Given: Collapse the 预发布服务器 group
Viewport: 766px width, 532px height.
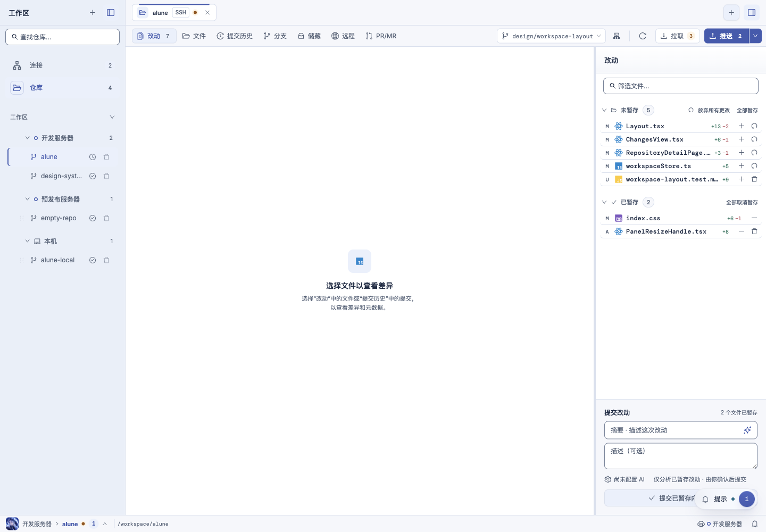Looking at the screenshot, I should pyautogui.click(x=28, y=199).
